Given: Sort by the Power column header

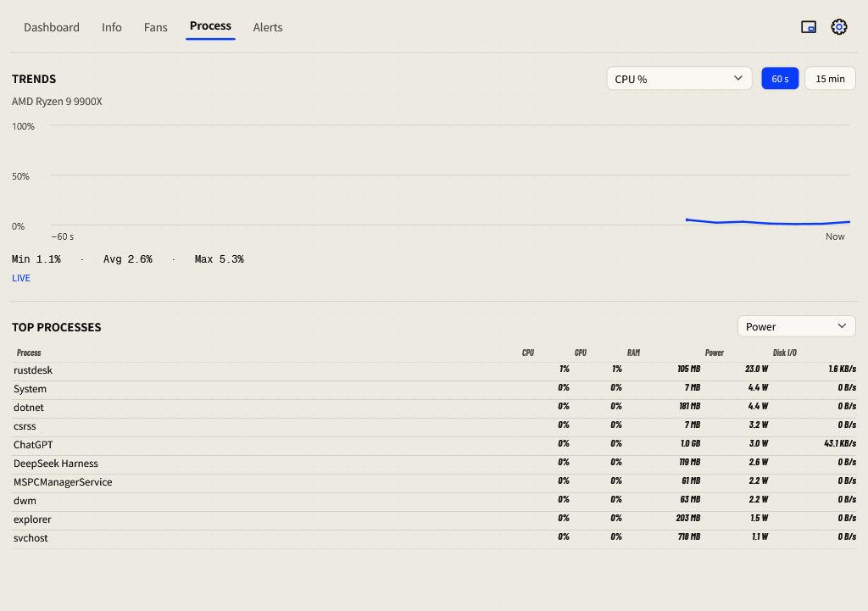Looking at the screenshot, I should (714, 353).
